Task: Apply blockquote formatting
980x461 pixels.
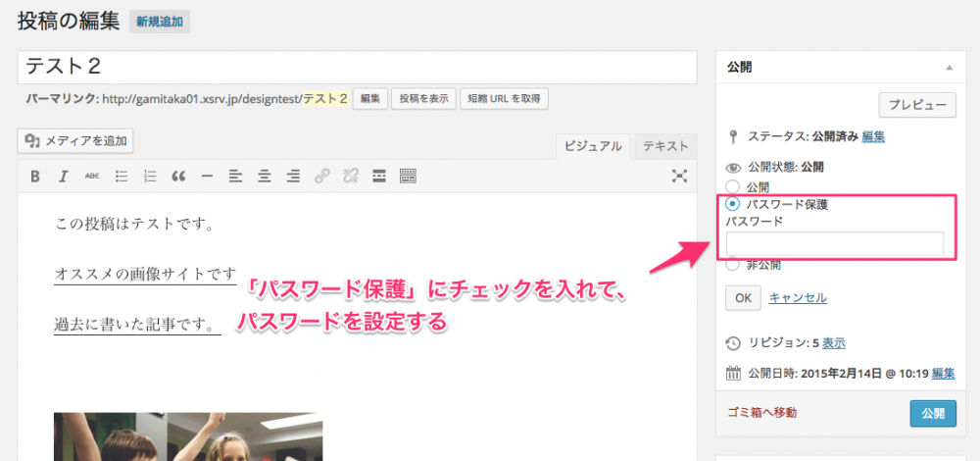Action: [x=178, y=177]
